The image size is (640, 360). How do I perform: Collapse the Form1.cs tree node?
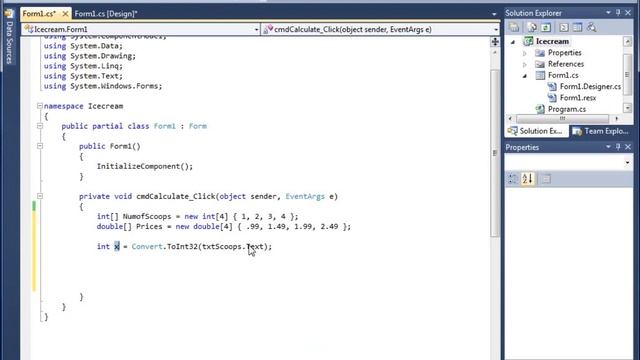pos(525,76)
